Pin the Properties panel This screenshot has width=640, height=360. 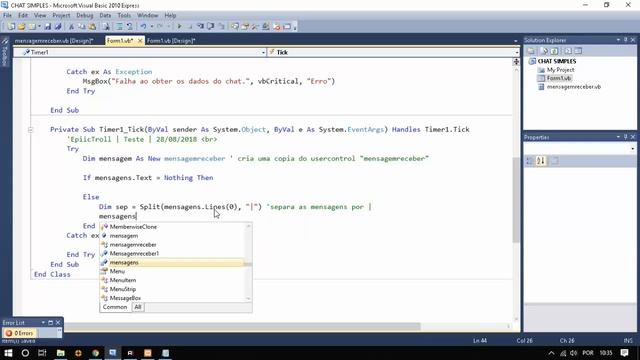(625, 137)
